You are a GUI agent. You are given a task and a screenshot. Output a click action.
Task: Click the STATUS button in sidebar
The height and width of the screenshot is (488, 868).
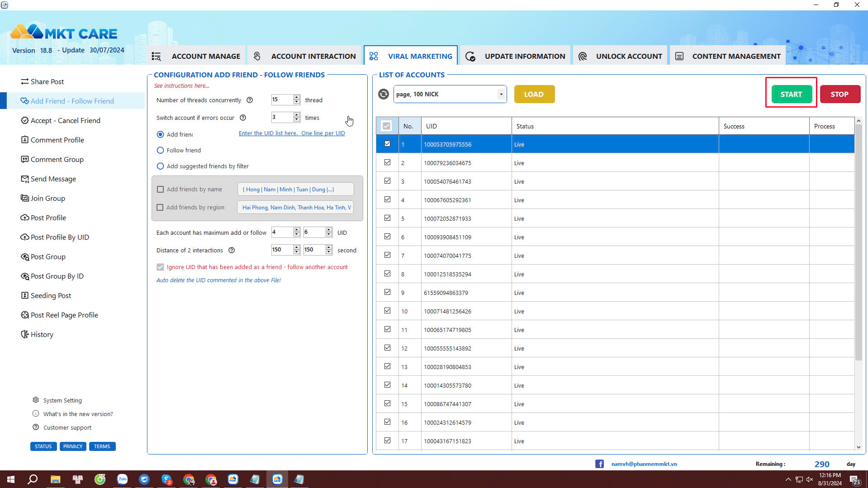tap(43, 446)
